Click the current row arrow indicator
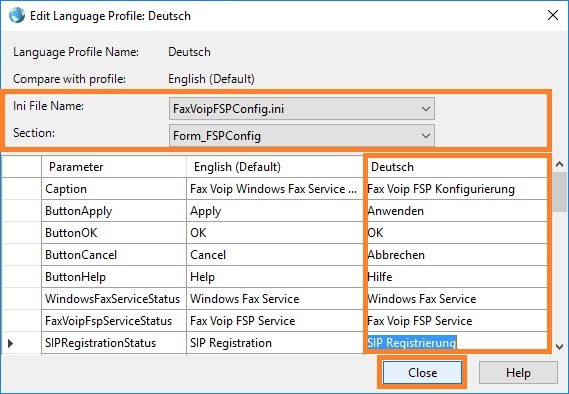This screenshot has width=569, height=394. (11, 343)
